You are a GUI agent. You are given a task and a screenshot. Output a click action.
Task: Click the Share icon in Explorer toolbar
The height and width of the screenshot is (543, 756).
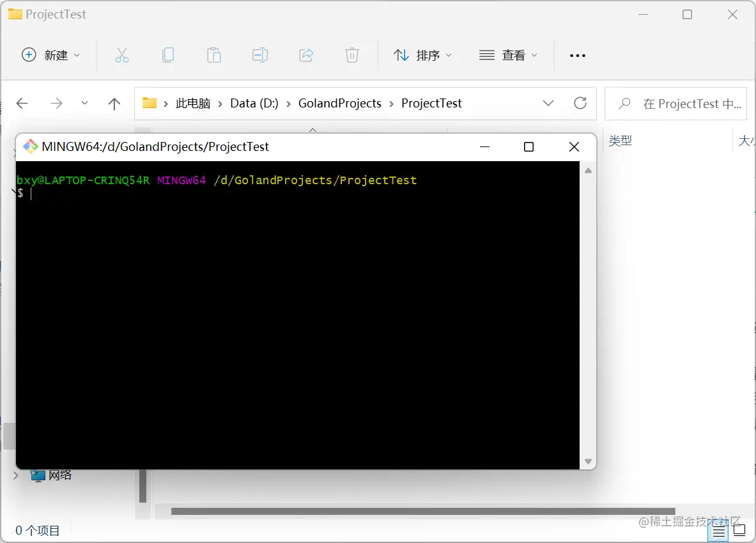(x=306, y=55)
